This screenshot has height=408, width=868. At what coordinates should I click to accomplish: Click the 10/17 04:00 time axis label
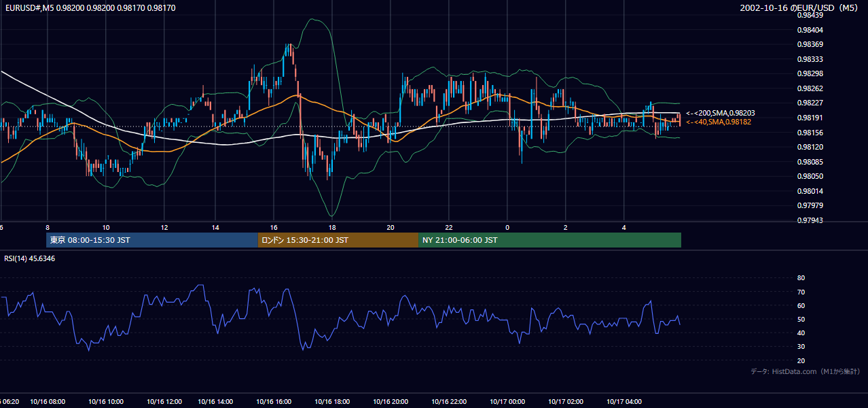[624, 402]
